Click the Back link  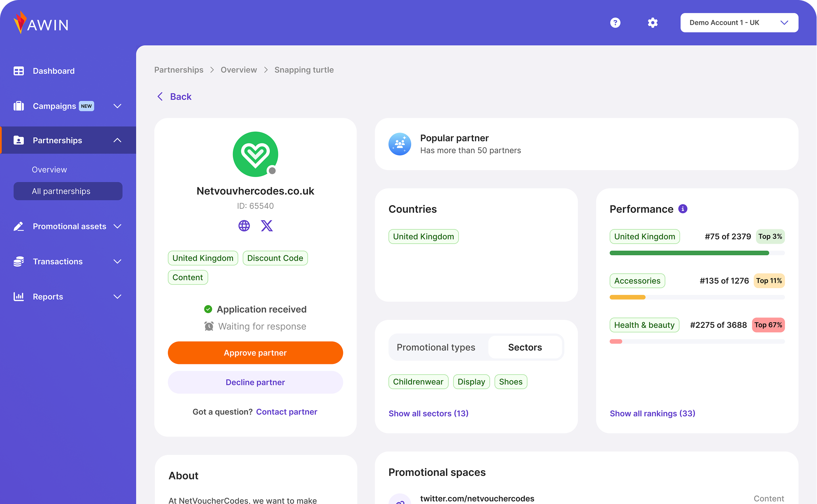click(174, 96)
